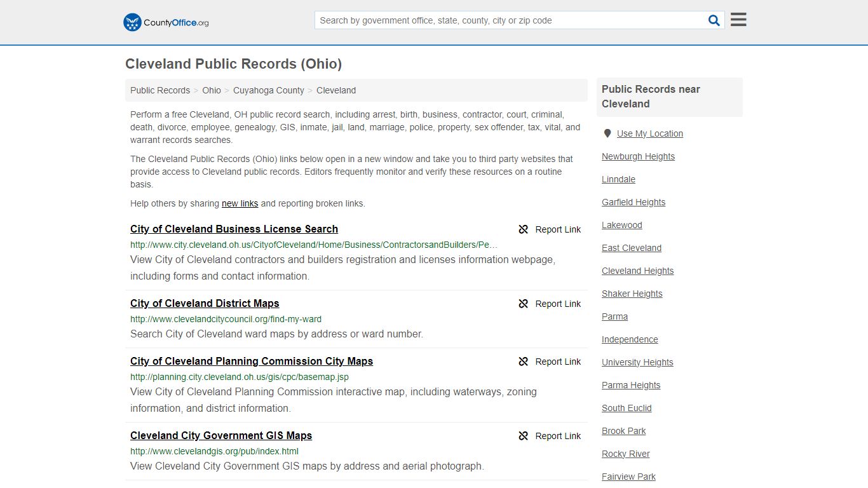Click the city.cleveland.oh.us contractors URL
Image resolution: width=868 pixels, height=488 pixels.
[314, 245]
